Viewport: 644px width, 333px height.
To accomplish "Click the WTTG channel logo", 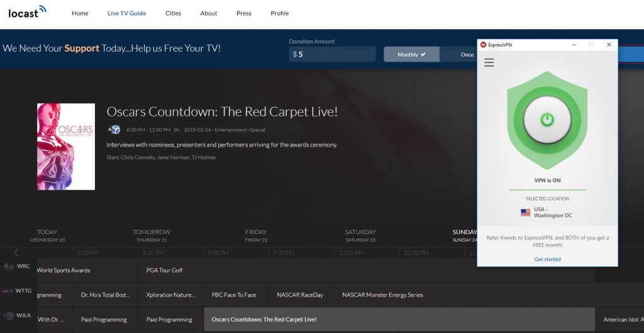I will coord(8,291).
